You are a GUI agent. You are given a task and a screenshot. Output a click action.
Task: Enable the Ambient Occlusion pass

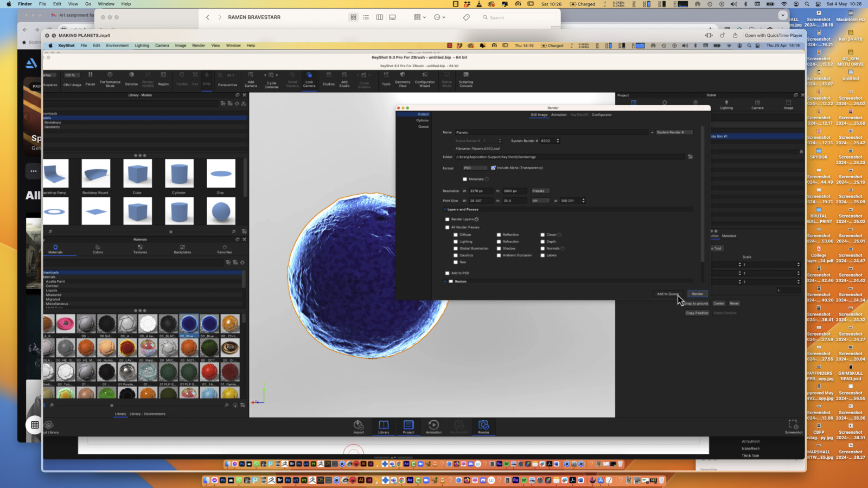click(x=499, y=255)
